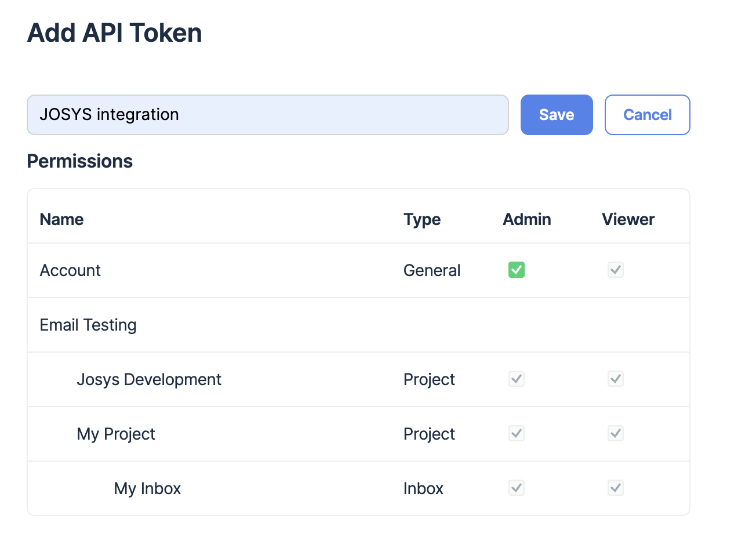Select the My Project row name

point(116,434)
